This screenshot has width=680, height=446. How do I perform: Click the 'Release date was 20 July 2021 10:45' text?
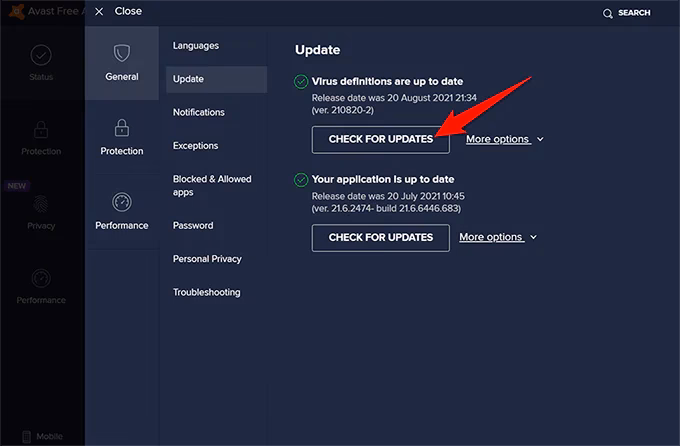coord(388,196)
